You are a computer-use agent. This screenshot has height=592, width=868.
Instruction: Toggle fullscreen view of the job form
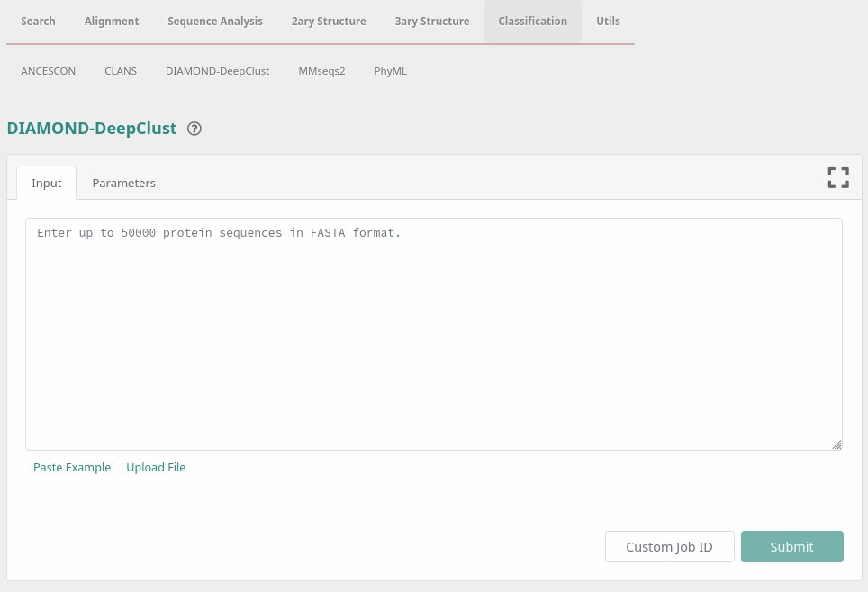(838, 177)
